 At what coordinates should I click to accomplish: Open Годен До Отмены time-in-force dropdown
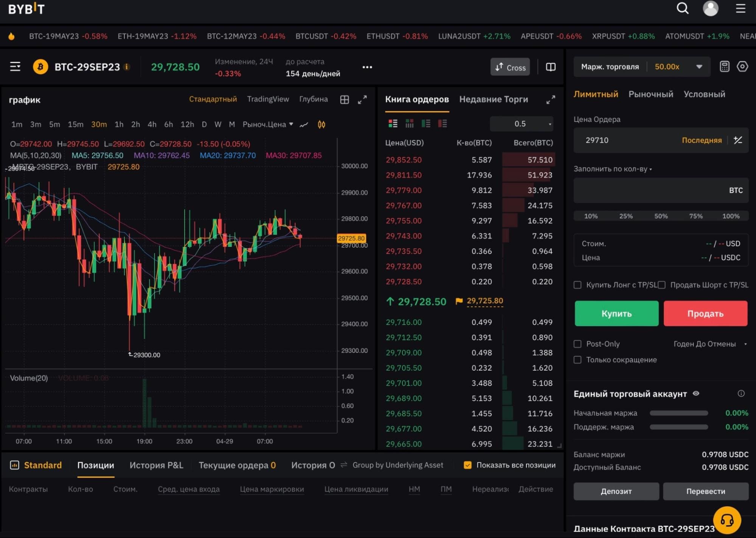click(710, 344)
